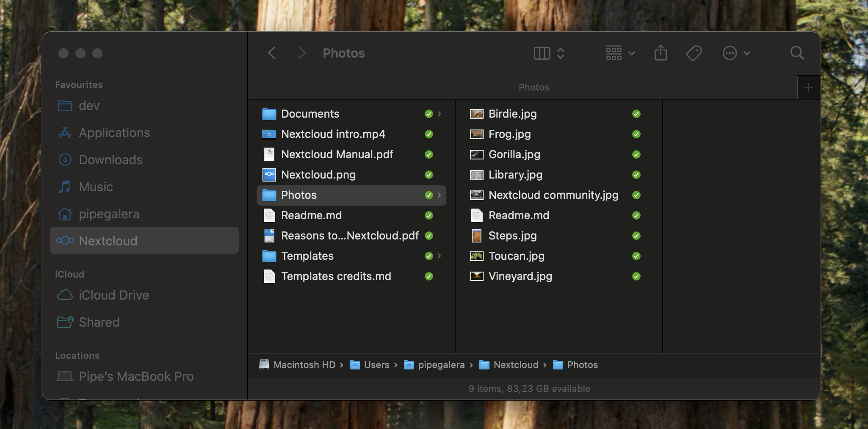
Task: Click the Edit Tags toolbar icon
Action: point(694,53)
